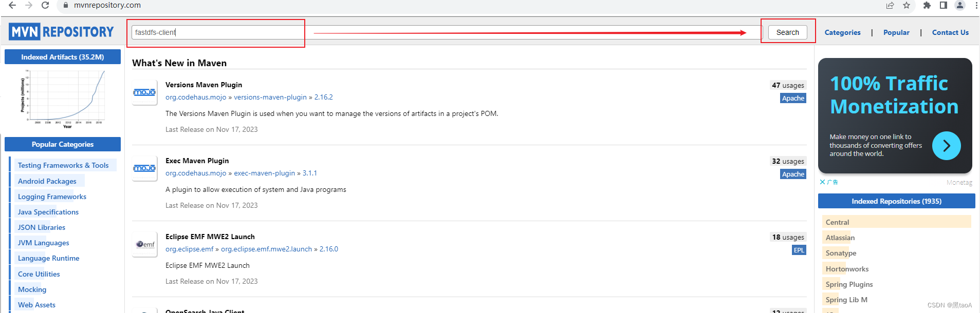Open the exec-maven-plugin artifact link
Viewport: 980px width, 313px height.
point(265,173)
